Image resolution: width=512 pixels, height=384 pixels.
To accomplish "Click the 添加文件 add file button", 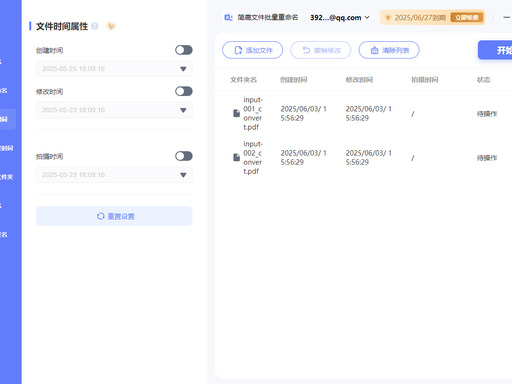I will 253,50.
